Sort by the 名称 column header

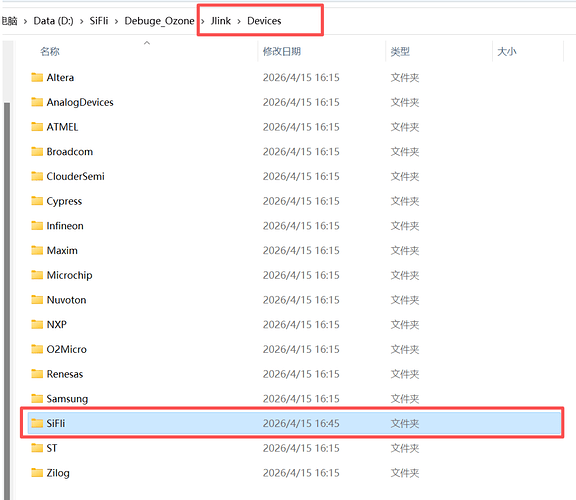(x=50, y=51)
